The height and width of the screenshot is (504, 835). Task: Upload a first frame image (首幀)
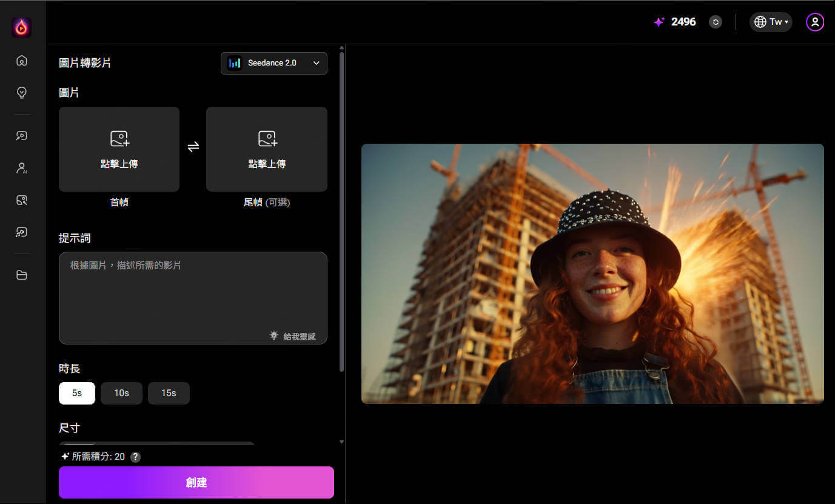(119, 149)
